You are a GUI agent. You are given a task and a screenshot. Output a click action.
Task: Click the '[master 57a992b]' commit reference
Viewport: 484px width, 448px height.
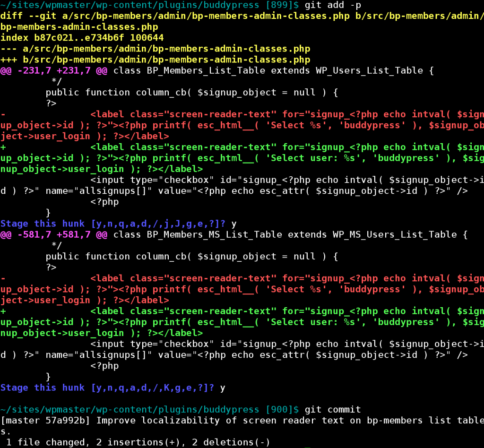click(45, 421)
